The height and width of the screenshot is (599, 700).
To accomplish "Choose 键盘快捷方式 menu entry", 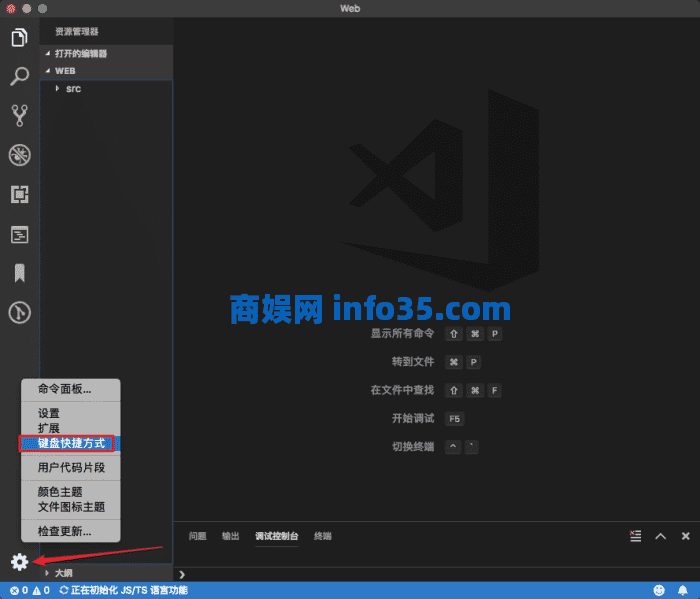I will pos(71,444).
